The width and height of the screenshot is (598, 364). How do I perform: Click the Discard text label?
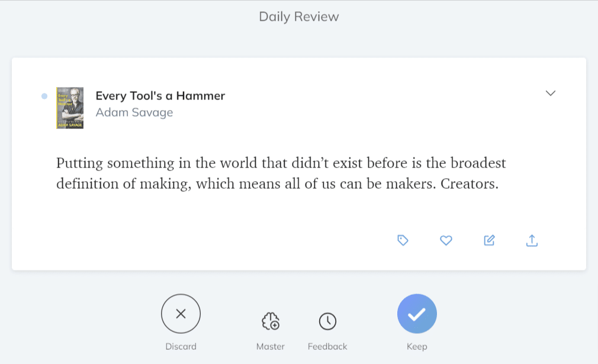pos(181,346)
